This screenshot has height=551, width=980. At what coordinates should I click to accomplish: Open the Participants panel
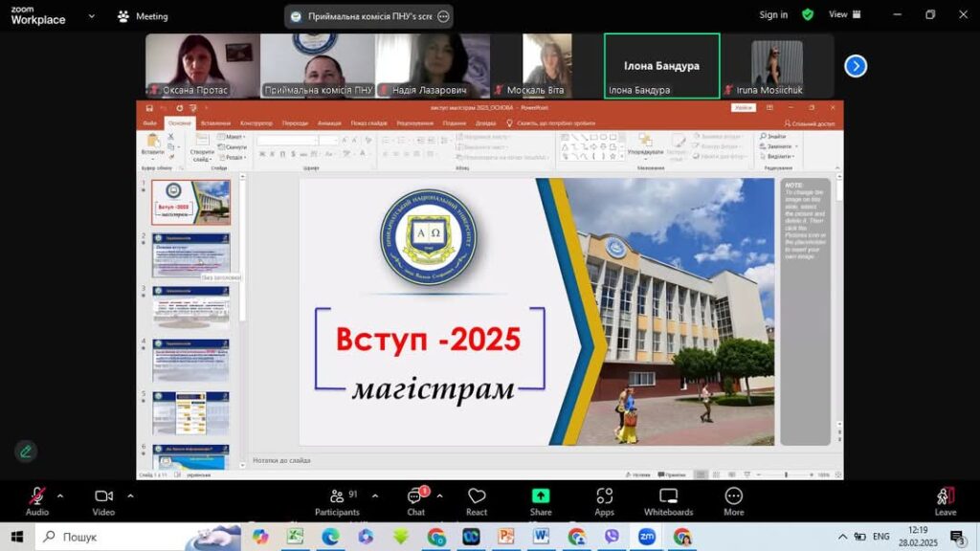(337, 496)
